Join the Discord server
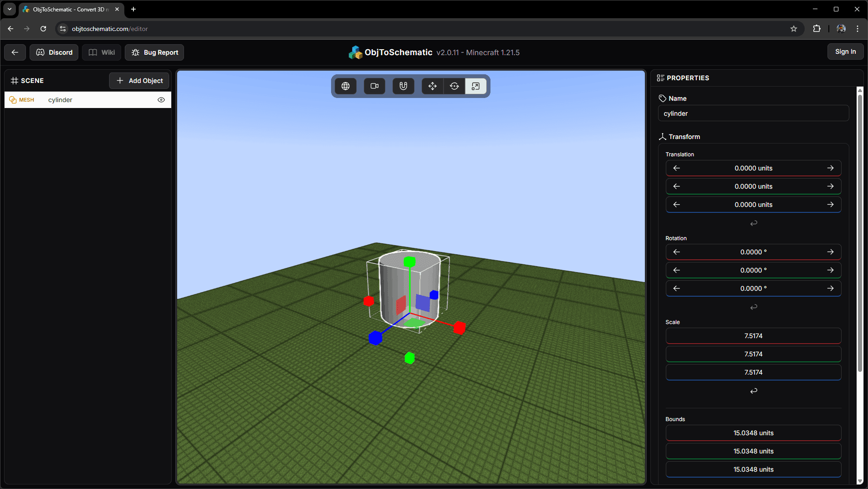Viewport: 868px width, 489px height. 54,52
